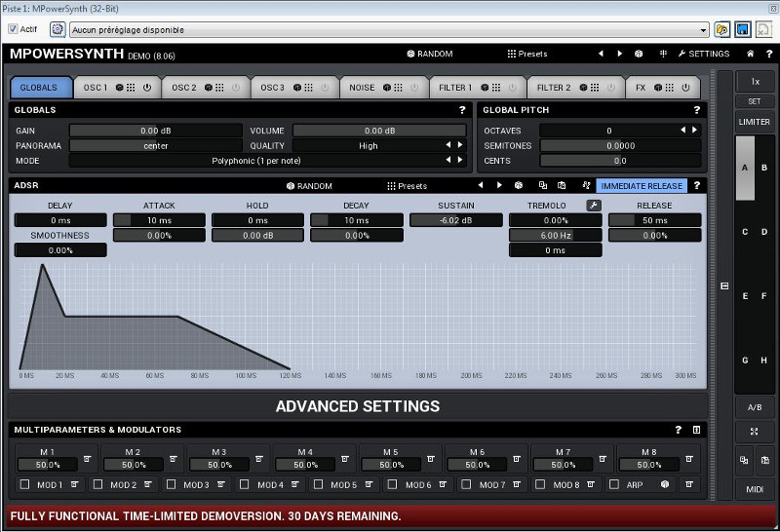
Task: Switch to the GLOBALS tab
Action: pos(41,88)
